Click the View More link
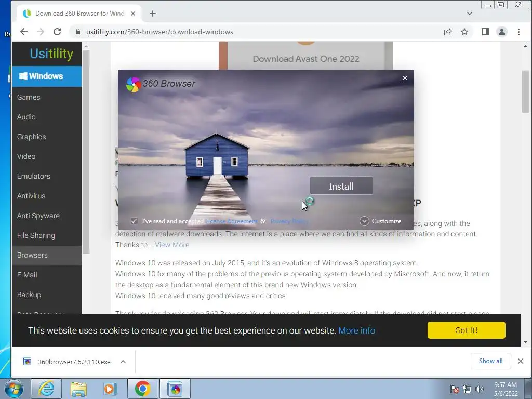 (172, 245)
